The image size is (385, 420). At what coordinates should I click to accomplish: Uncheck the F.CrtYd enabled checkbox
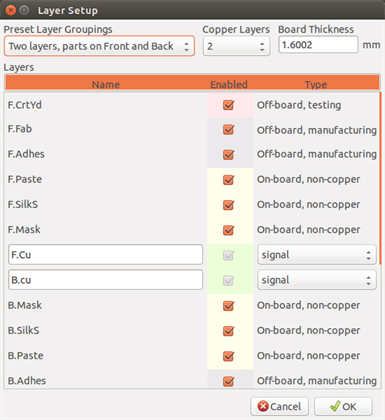pyautogui.click(x=228, y=105)
